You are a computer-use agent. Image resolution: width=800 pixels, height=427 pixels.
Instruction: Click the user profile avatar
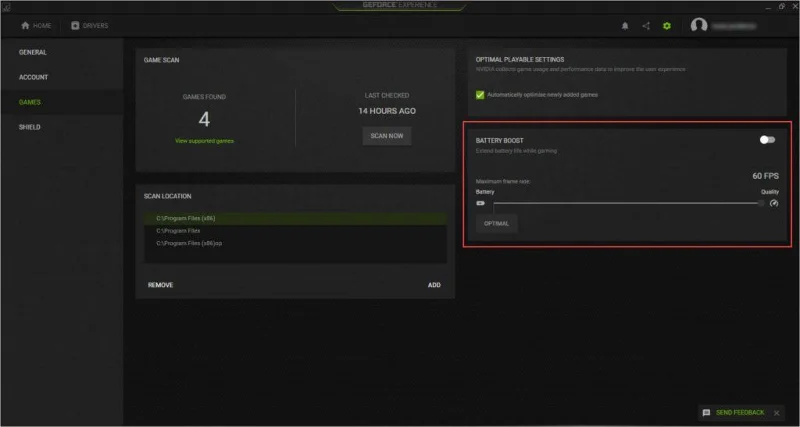tap(699, 26)
